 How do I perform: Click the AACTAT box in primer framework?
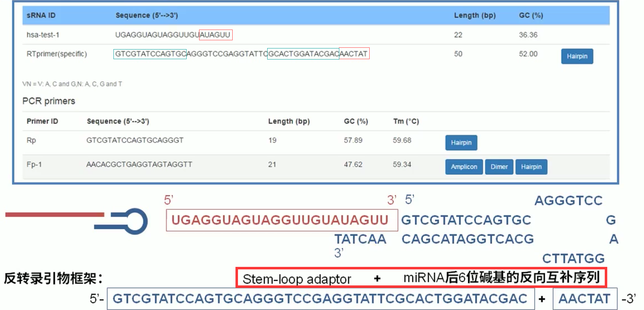(x=585, y=299)
